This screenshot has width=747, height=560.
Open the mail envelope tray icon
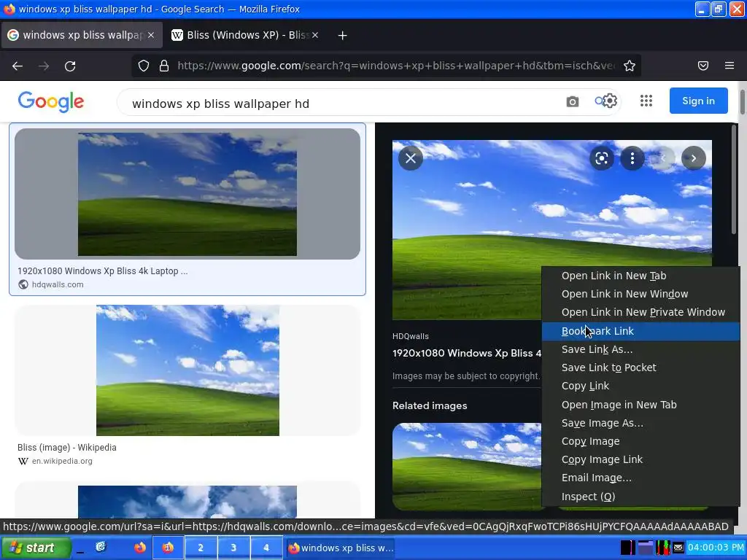click(678, 548)
